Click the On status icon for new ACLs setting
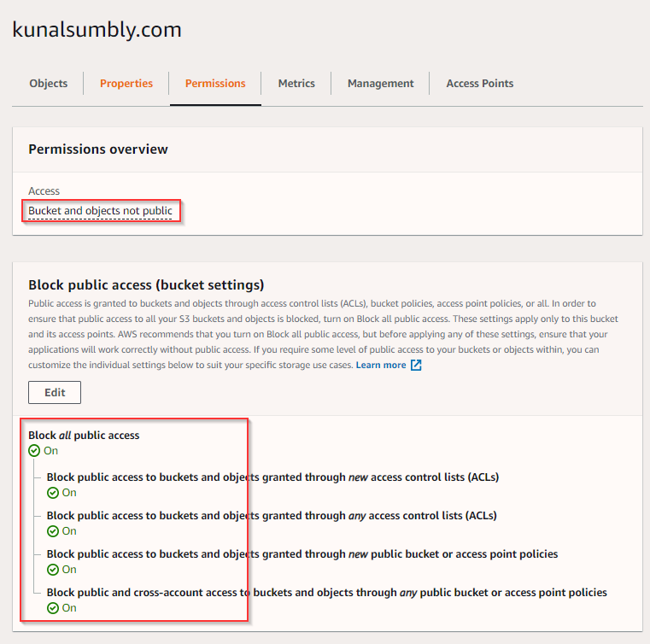The width and height of the screenshot is (650, 644). 53,493
